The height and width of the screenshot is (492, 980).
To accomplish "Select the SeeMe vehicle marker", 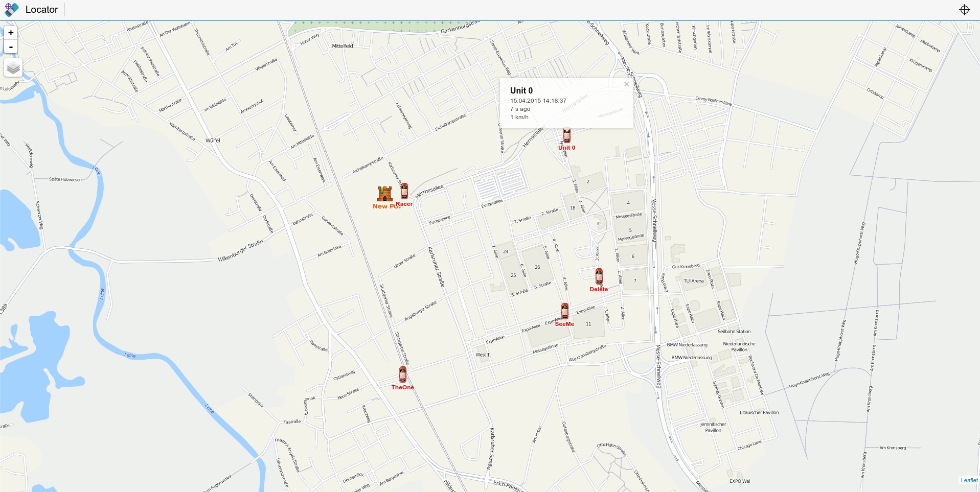I will tap(564, 311).
